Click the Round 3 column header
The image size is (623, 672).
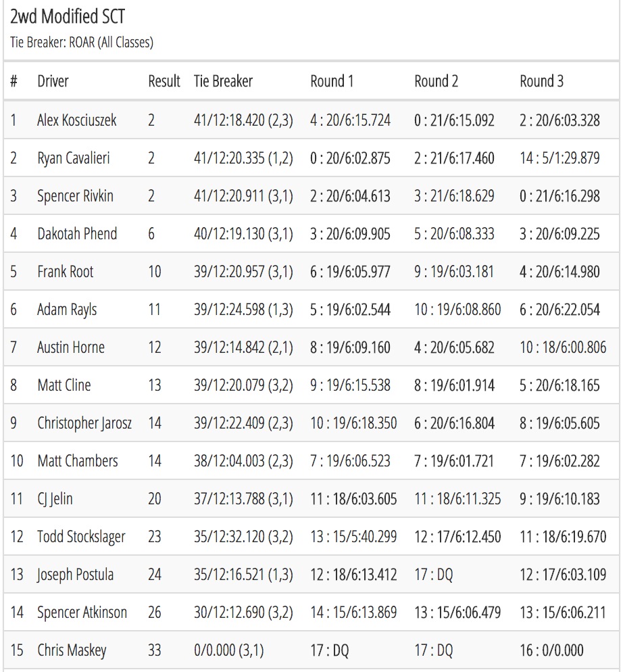pos(542,81)
